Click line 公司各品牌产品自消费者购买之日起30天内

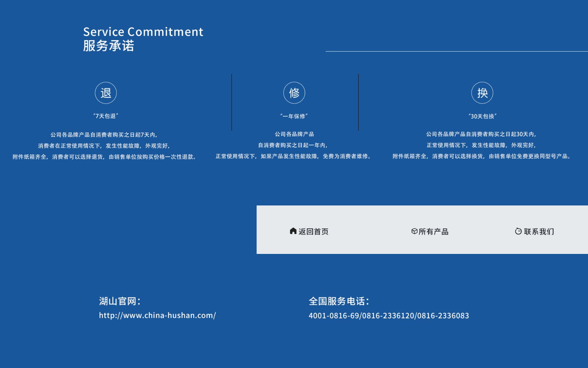pyautogui.click(x=481, y=134)
